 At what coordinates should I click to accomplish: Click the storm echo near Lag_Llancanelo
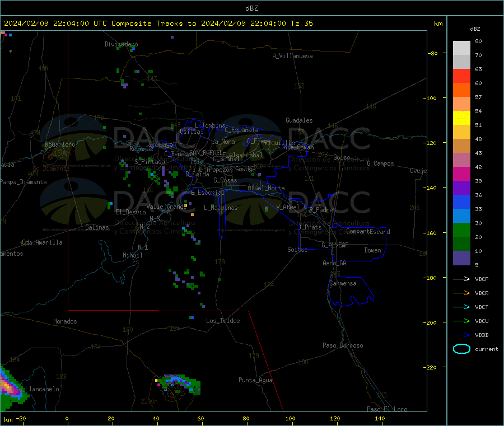pos(10,387)
